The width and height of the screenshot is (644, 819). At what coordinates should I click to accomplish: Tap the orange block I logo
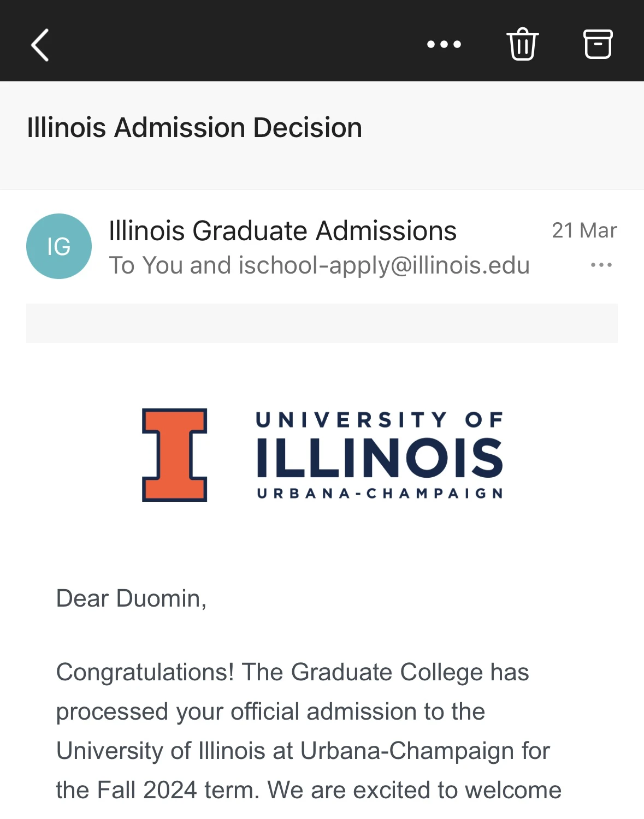click(x=174, y=455)
